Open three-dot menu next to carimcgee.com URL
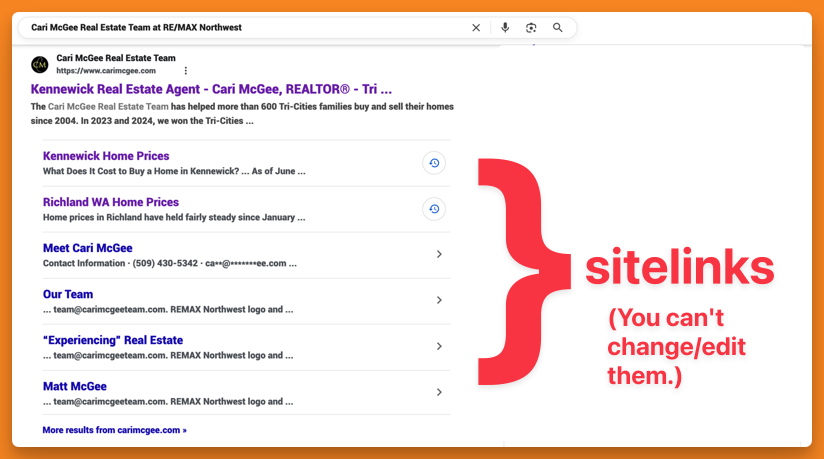 186,70
